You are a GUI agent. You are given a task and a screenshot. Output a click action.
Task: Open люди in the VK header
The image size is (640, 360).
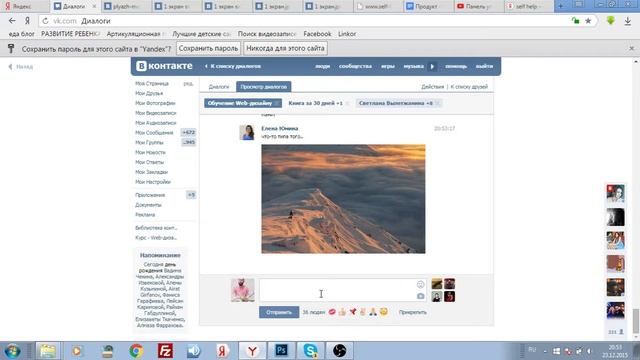(x=322, y=66)
